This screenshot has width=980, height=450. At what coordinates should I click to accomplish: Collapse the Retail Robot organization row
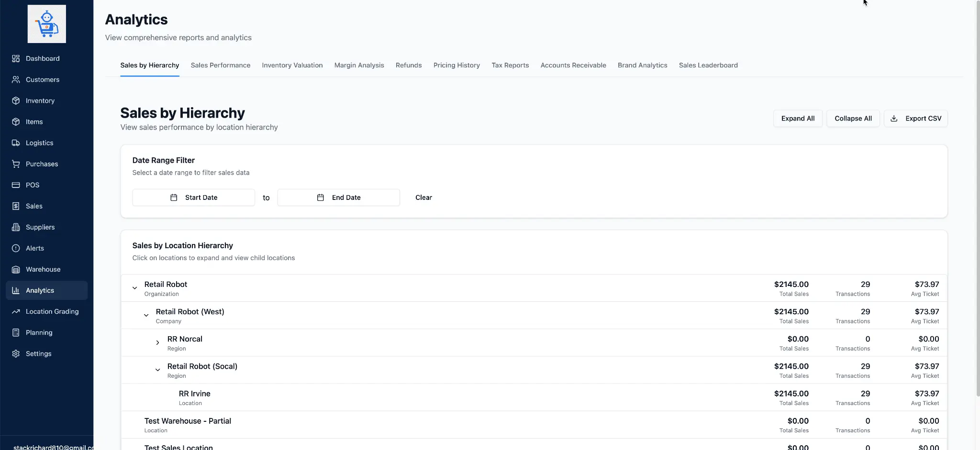click(x=134, y=288)
